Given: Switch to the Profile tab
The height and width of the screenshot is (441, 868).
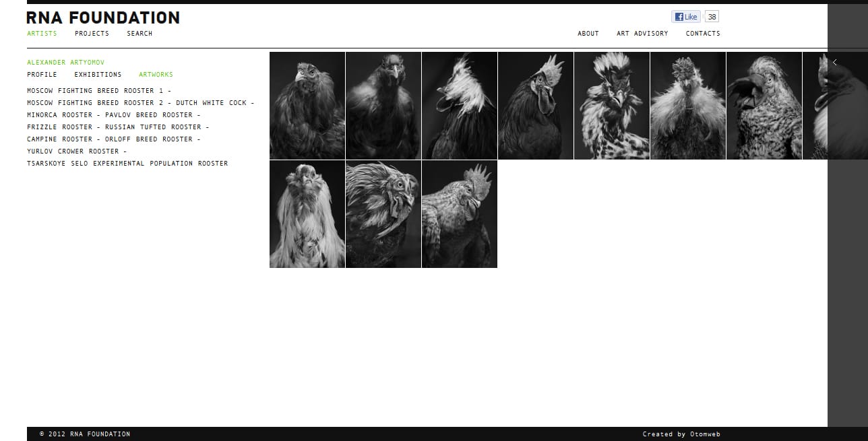Looking at the screenshot, I should (x=42, y=75).
